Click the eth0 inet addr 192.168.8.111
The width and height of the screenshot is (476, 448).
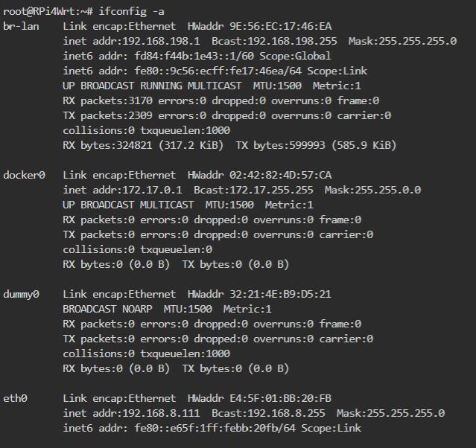click(131, 413)
